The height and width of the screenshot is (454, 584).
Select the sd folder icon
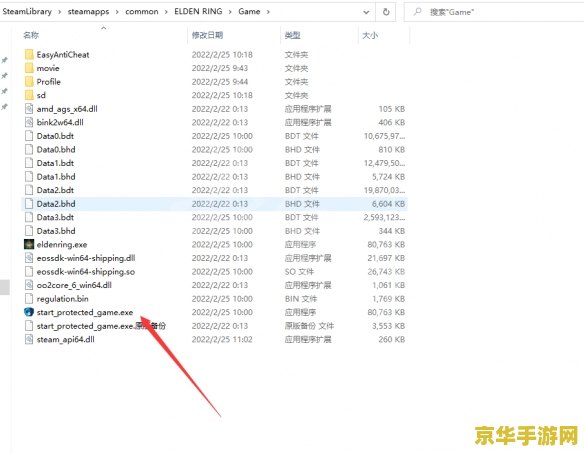29,95
